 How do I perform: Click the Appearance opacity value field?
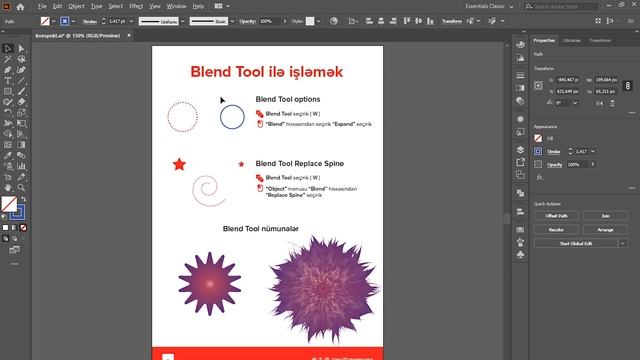[x=578, y=164]
